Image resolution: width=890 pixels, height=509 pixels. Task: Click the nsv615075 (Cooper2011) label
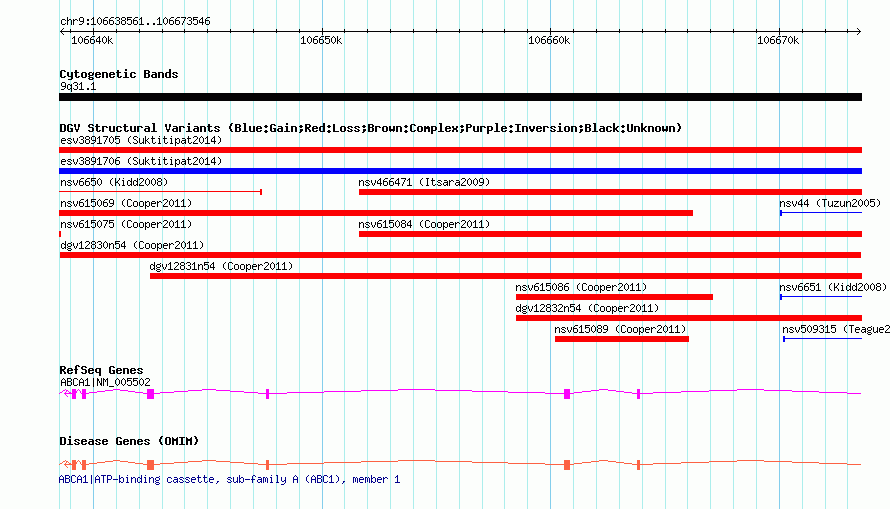(126, 224)
